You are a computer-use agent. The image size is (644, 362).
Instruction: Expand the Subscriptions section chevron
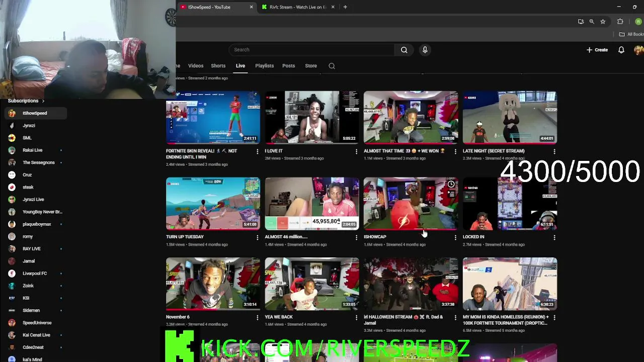pyautogui.click(x=43, y=101)
